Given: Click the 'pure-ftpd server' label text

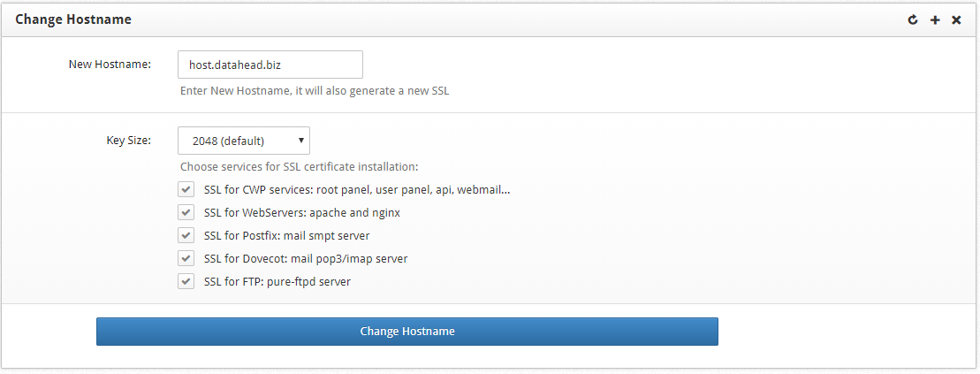Looking at the screenshot, I should pos(308,281).
